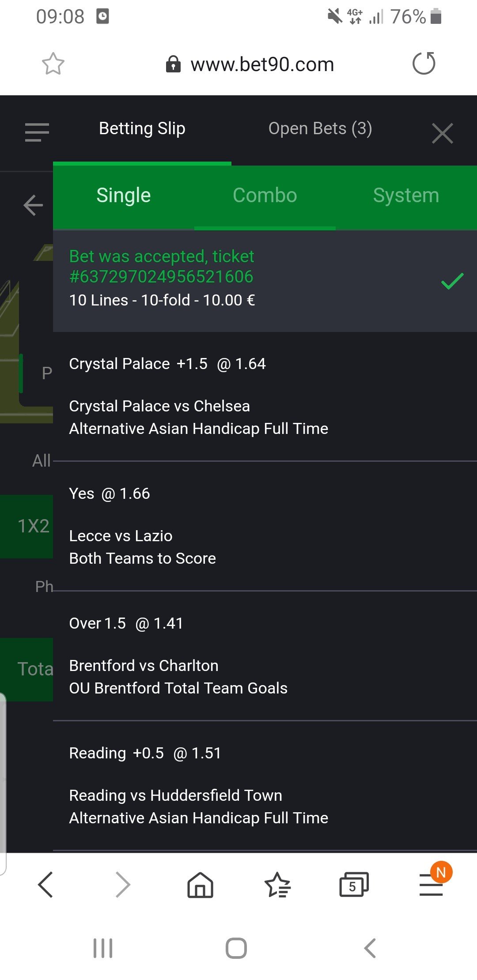Open the Open Bets (3) tab
This screenshot has height=980, width=477.
(x=320, y=128)
